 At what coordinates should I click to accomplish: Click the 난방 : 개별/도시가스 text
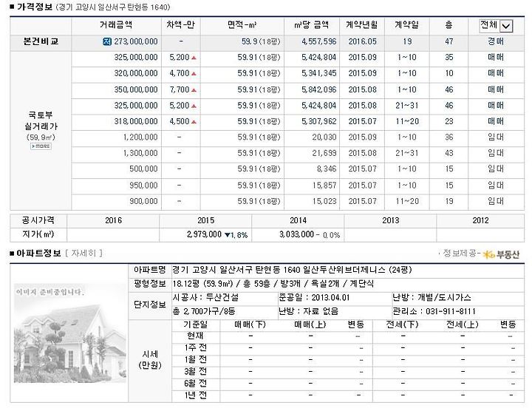[x=432, y=298]
